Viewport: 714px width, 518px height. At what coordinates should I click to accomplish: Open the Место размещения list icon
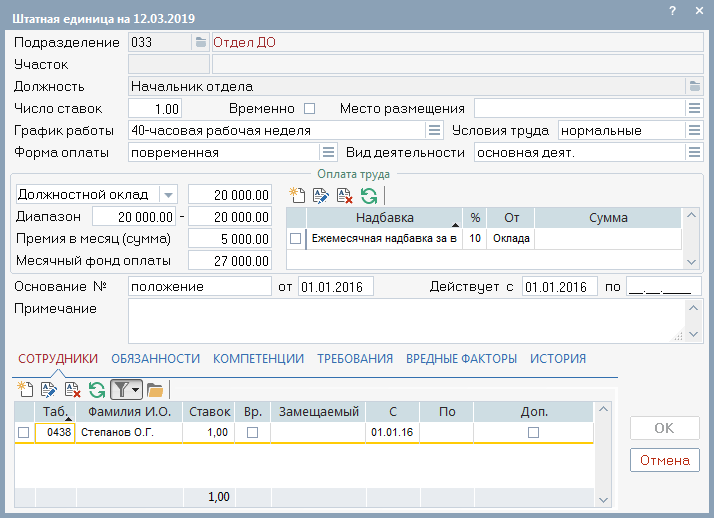pyautogui.click(x=694, y=108)
